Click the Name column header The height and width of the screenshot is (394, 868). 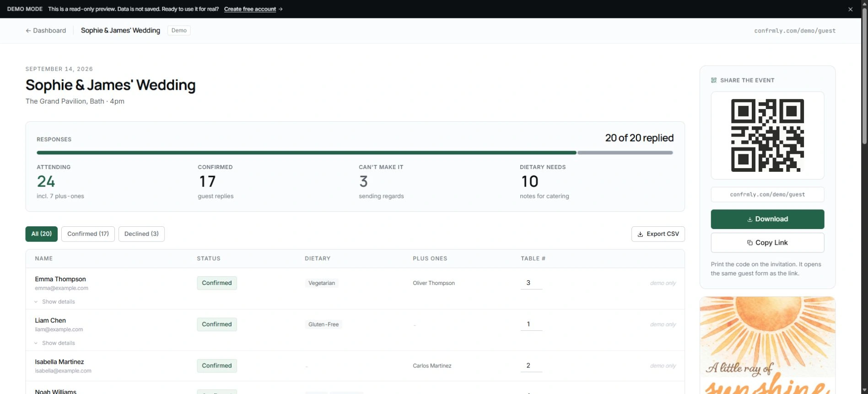coord(44,259)
